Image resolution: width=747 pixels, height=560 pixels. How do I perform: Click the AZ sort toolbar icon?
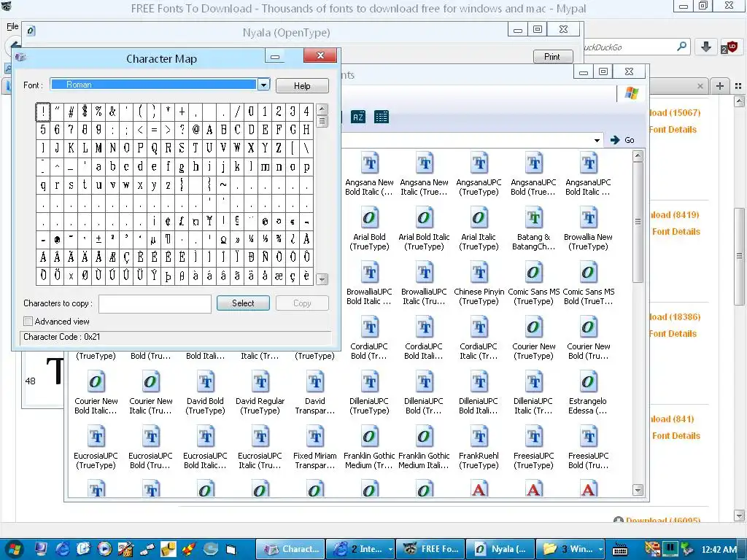[x=357, y=117]
